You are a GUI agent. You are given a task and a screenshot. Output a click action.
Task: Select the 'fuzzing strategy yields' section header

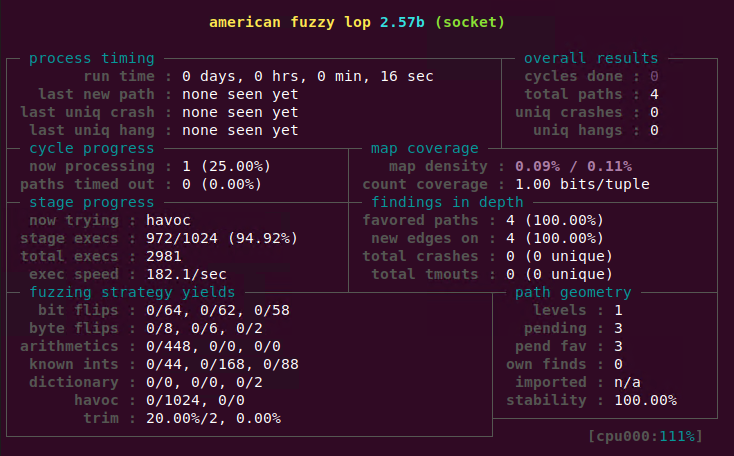point(132,293)
